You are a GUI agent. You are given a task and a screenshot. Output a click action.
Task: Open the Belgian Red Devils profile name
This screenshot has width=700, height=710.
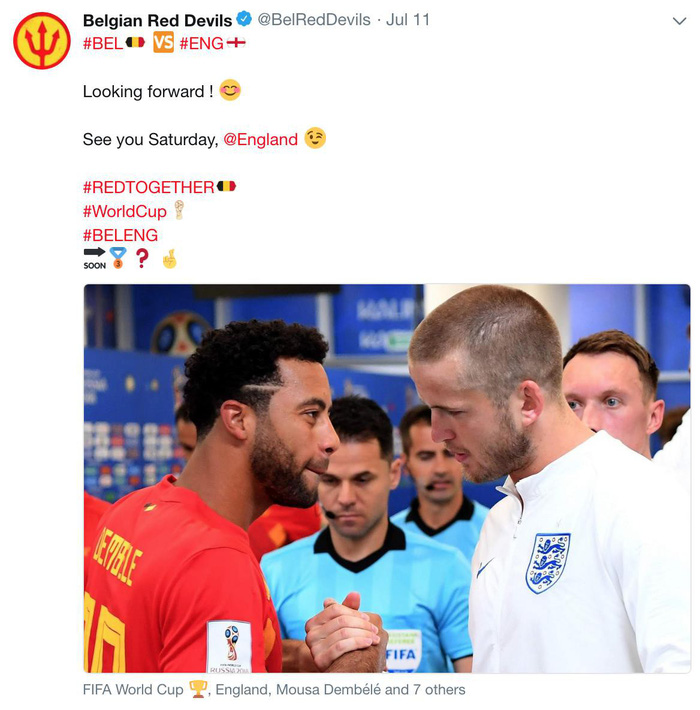(157, 20)
